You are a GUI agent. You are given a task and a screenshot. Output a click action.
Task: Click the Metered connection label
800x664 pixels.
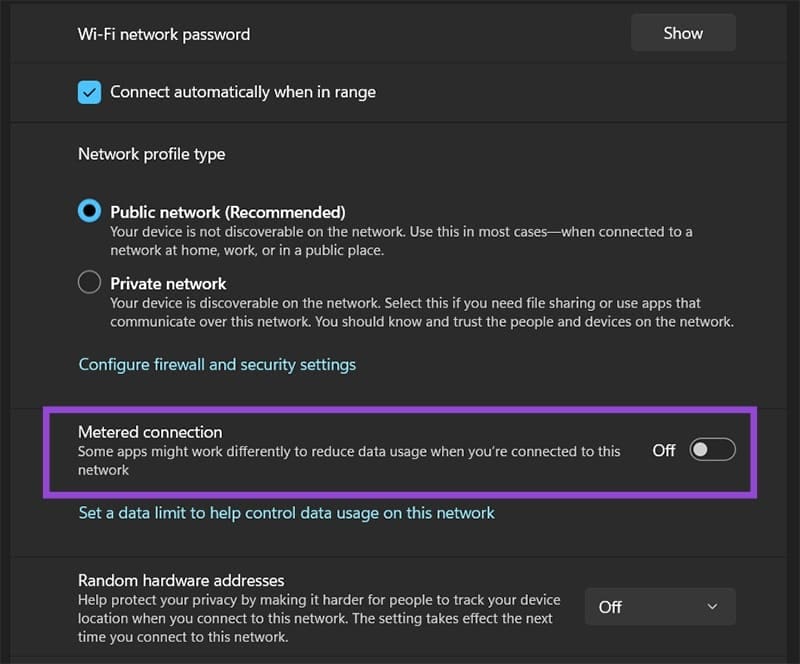coord(150,431)
